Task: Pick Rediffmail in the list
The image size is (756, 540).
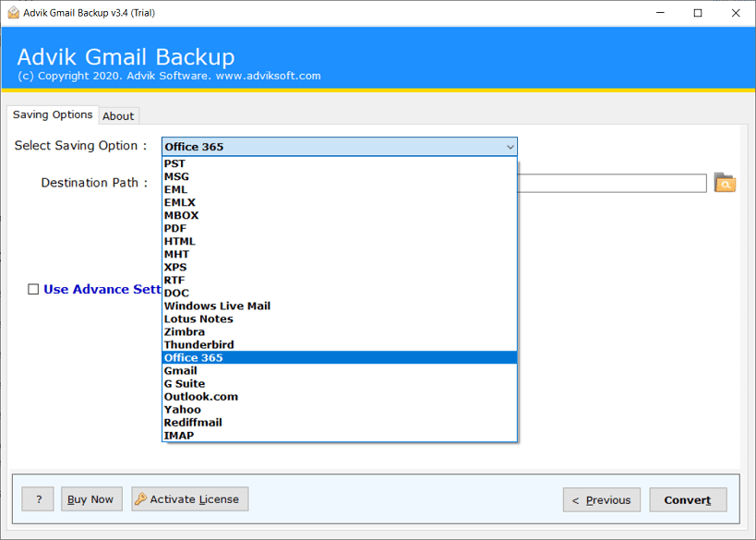Action: coord(340,423)
